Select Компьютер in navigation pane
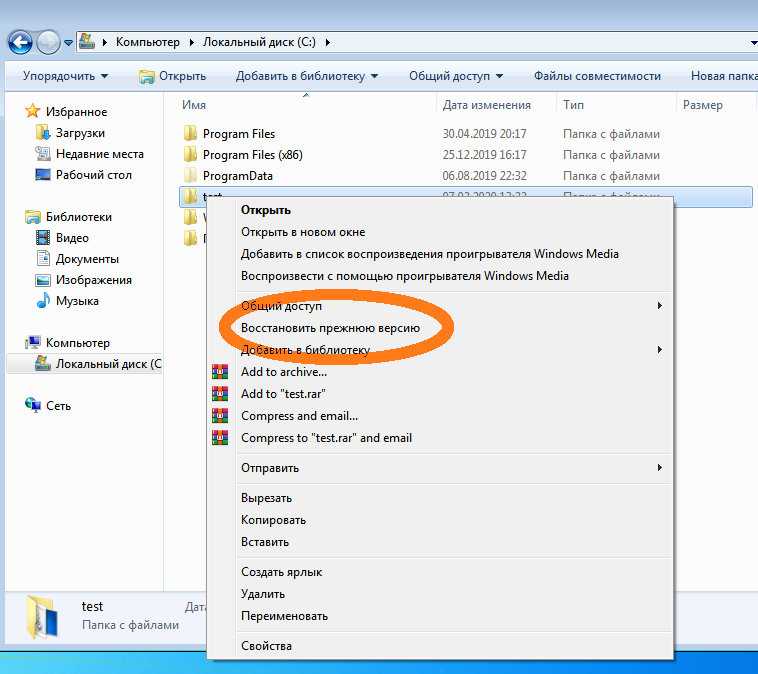 pyautogui.click(x=77, y=343)
